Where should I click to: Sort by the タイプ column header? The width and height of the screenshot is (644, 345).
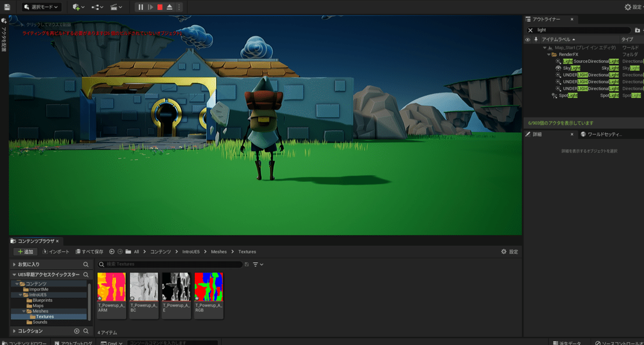click(x=627, y=39)
